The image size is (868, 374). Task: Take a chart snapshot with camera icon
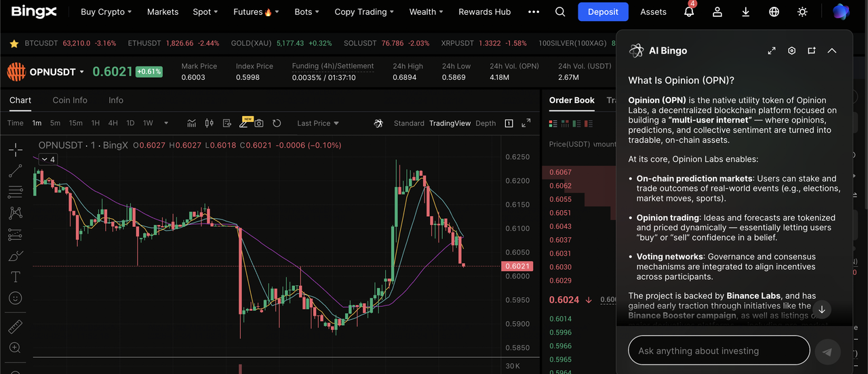point(259,123)
